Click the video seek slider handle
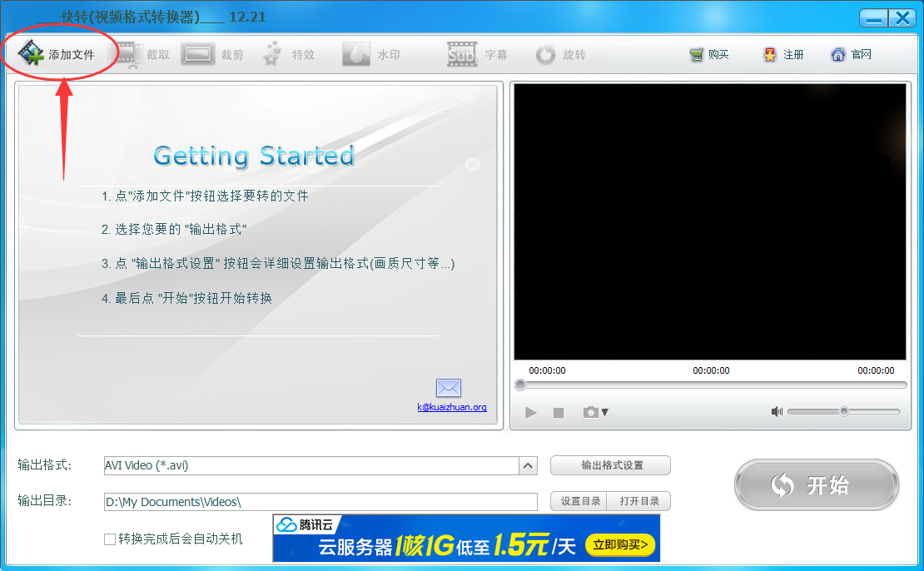 (x=520, y=385)
